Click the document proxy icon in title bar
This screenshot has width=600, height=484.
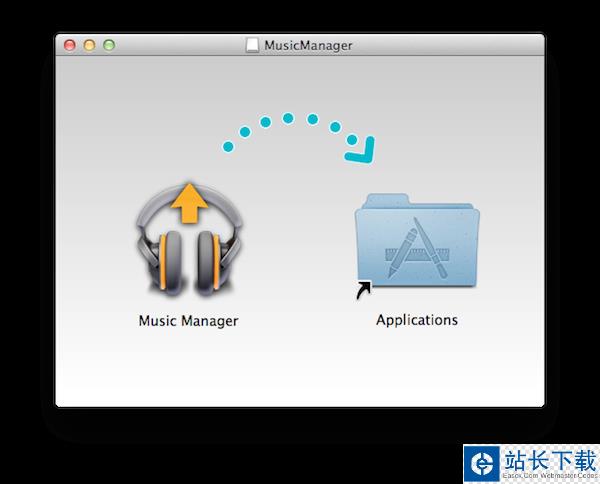pos(252,45)
